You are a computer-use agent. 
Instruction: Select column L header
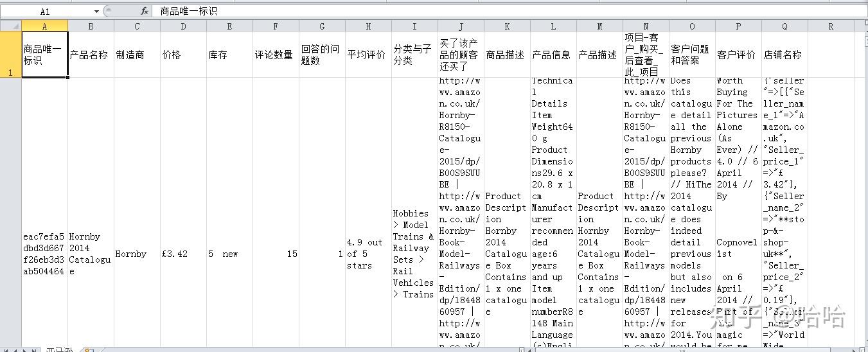553,26
